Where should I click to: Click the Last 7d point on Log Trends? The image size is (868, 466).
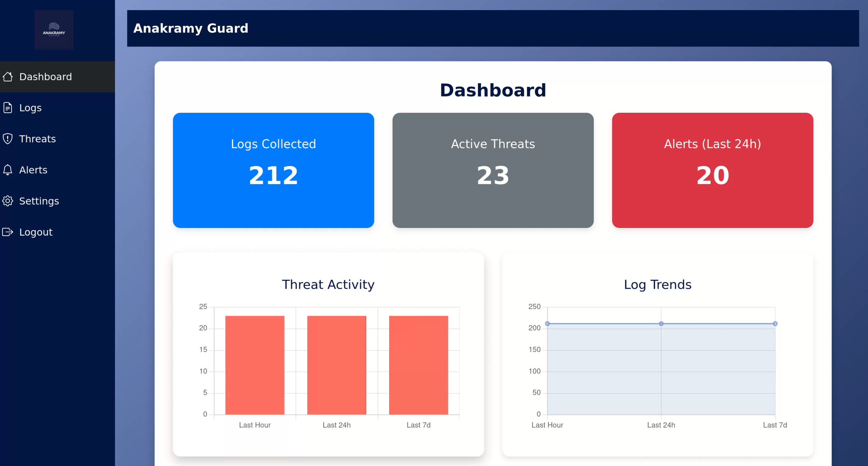click(775, 324)
